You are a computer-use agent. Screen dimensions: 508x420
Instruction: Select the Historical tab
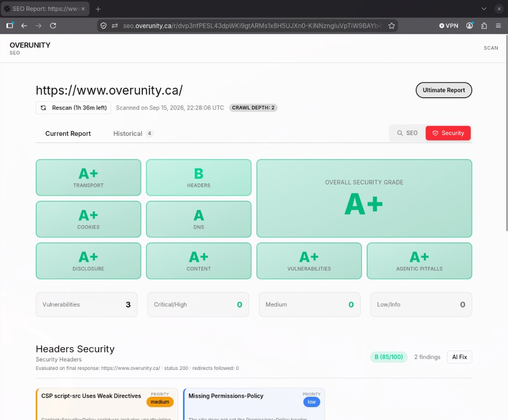click(133, 133)
